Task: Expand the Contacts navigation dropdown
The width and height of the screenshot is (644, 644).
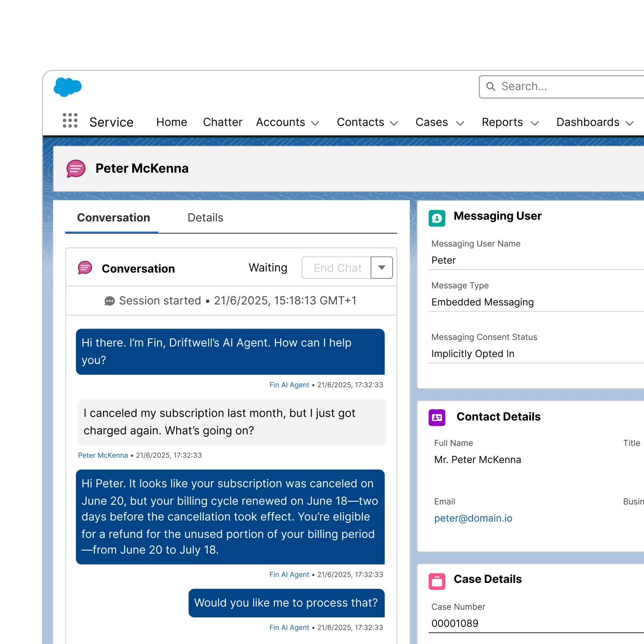Action: point(394,123)
